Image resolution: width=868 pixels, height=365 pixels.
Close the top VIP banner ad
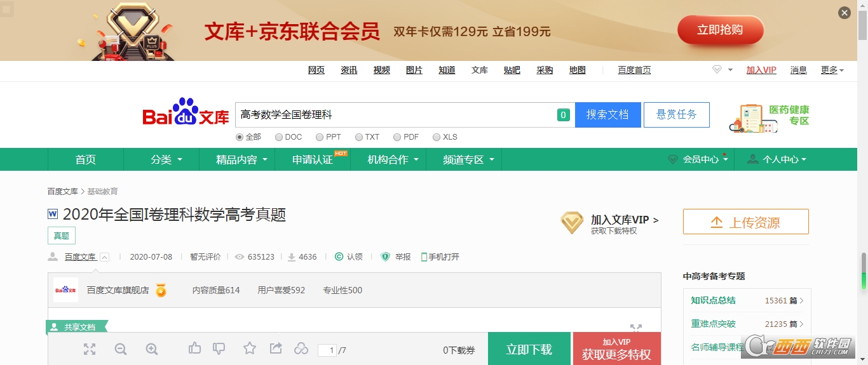844,13
